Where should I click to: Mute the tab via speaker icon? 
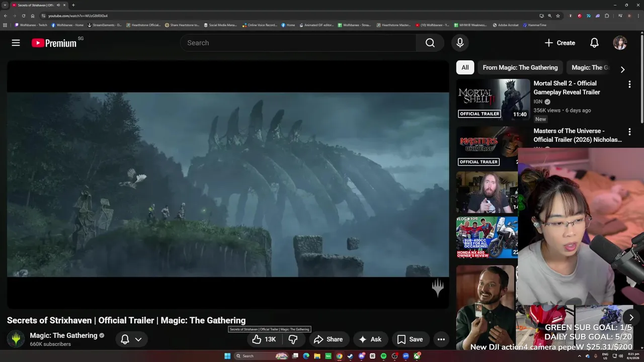click(58, 5)
